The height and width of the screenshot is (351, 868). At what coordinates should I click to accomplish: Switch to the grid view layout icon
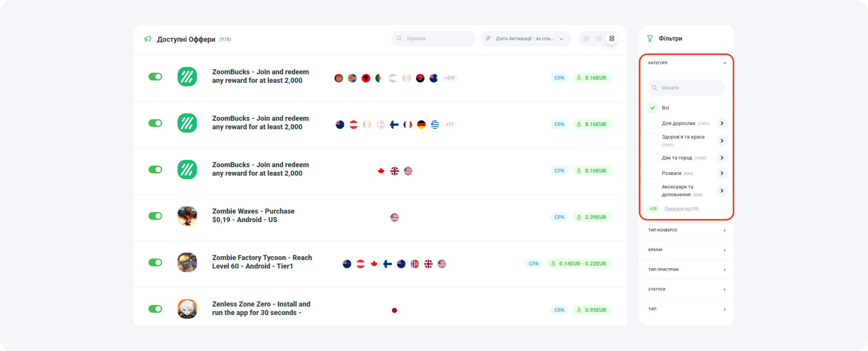click(x=586, y=39)
